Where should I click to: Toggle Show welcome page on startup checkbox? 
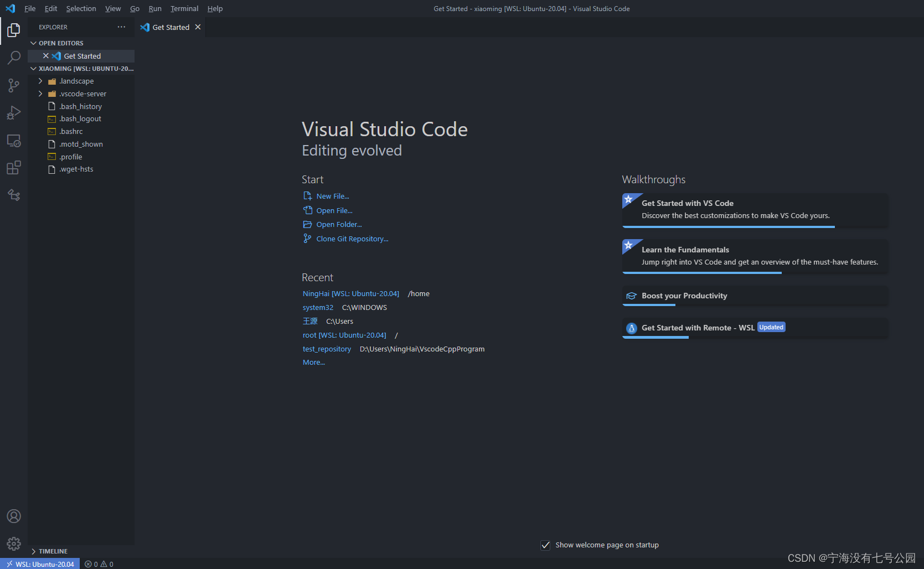(x=545, y=545)
